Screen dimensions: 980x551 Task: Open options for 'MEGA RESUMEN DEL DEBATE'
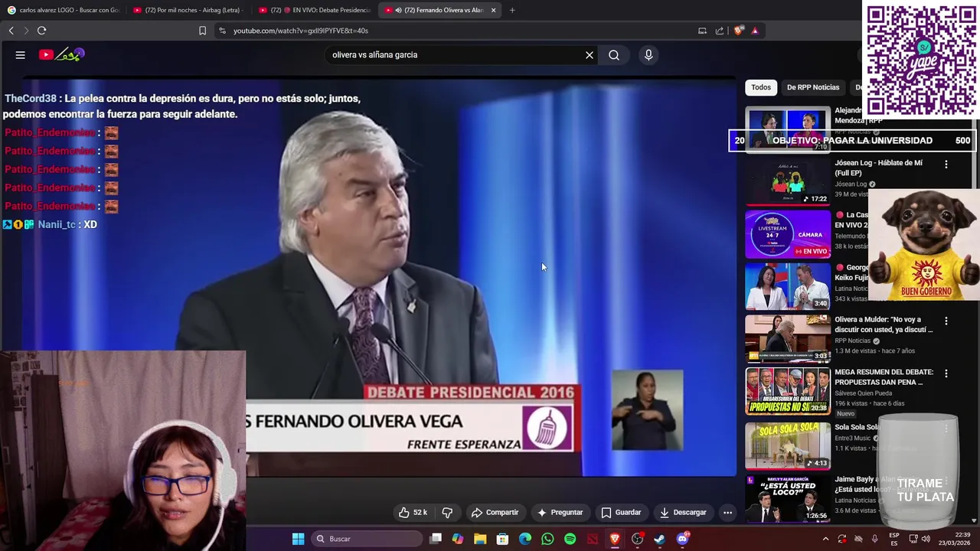(x=946, y=373)
